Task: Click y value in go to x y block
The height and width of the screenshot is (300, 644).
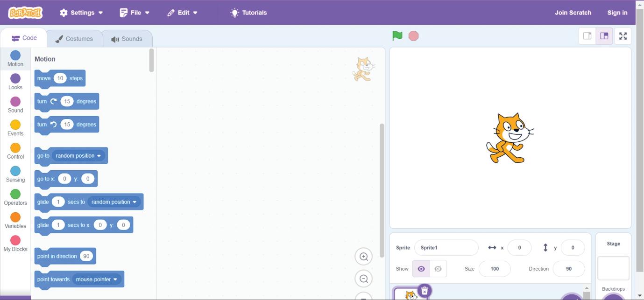Action: tap(88, 179)
